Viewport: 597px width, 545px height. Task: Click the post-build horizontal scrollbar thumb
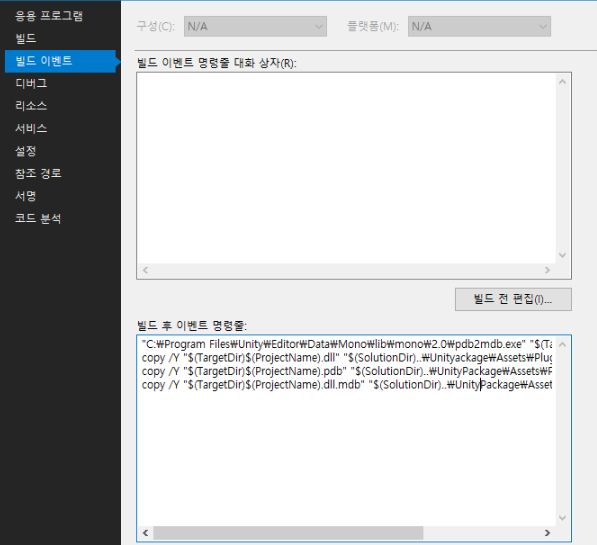coord(288,533)
